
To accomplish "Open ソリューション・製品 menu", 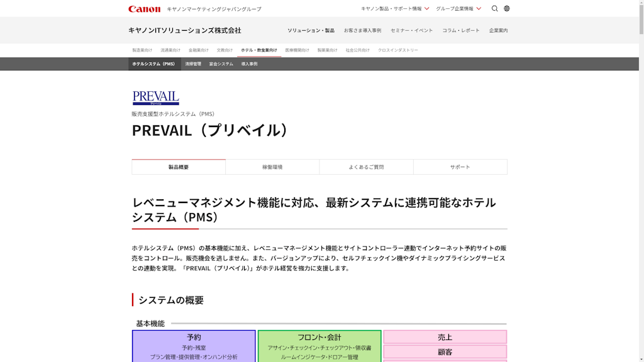I will click(x=311, y=30).
